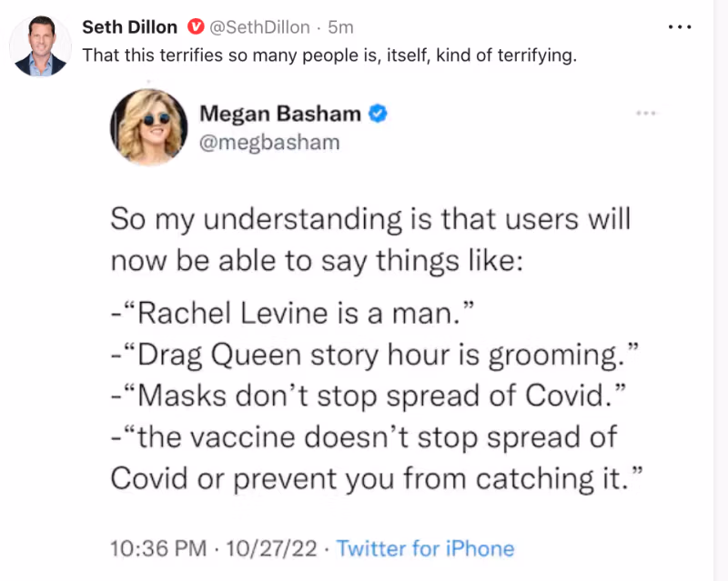The image size is (728, 581).
Task: Click Seth Dillon's red verification badge
Action: [196, 26]
